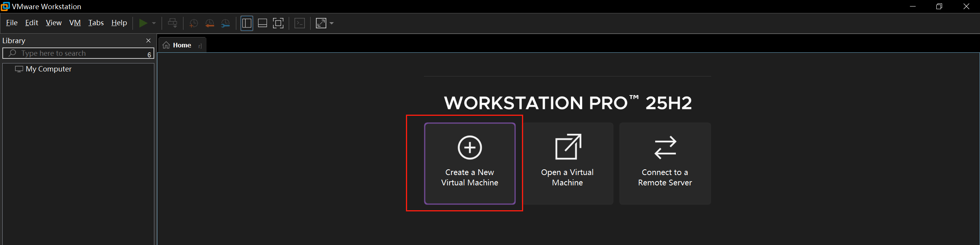
Task: Minimize the VMware Workstation window
Action: point(913,6)
